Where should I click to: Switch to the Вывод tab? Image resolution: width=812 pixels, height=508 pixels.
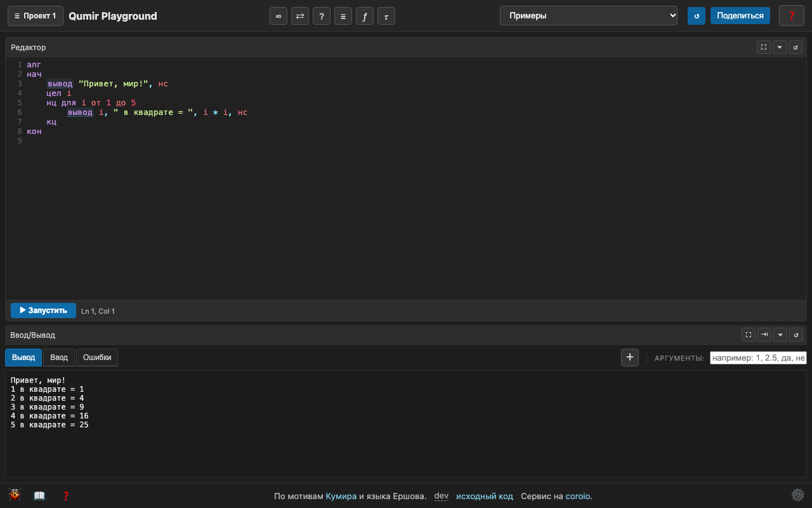point(23,358)
